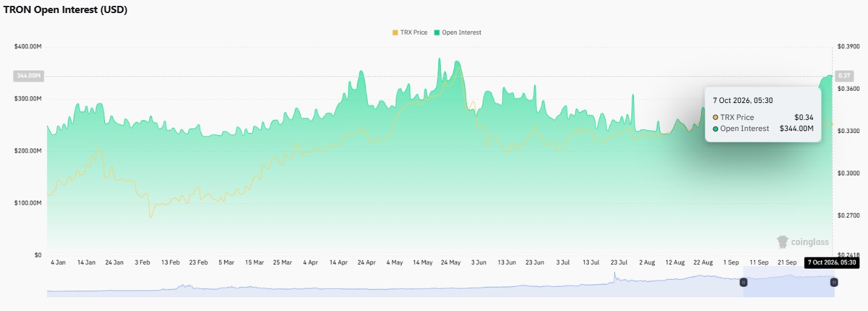Click the 344.00M axis value marker
This screenshot has width=868, height=311.
pyautogui.click(x=28, y=76)
